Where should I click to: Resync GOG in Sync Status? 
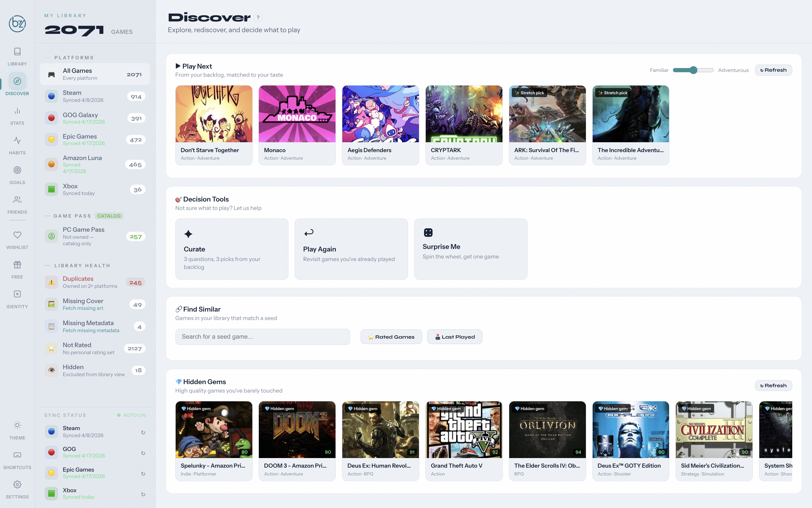[143, 453]
